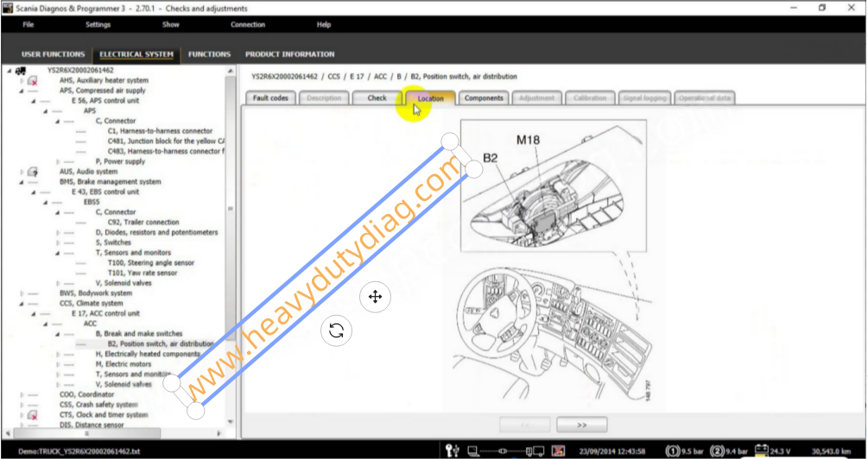Collapse the CCS, Climate system node
This screenshot has height=459, width=868.
(22, 304)
